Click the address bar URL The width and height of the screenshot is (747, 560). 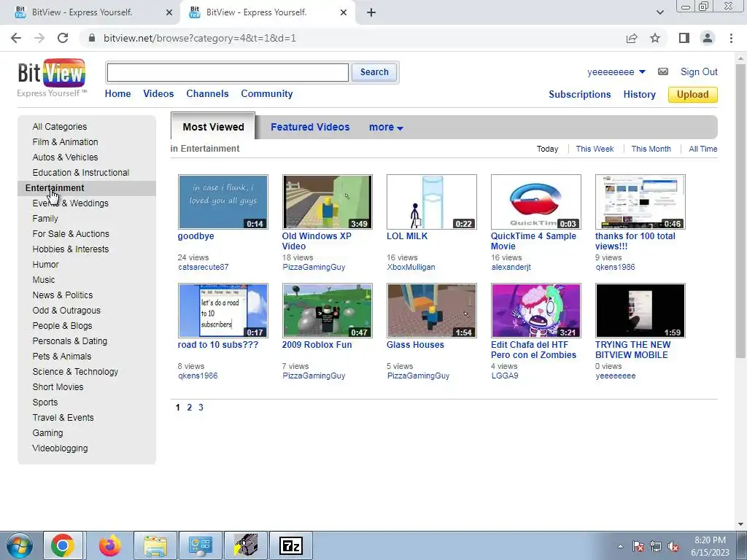[200, 38]
